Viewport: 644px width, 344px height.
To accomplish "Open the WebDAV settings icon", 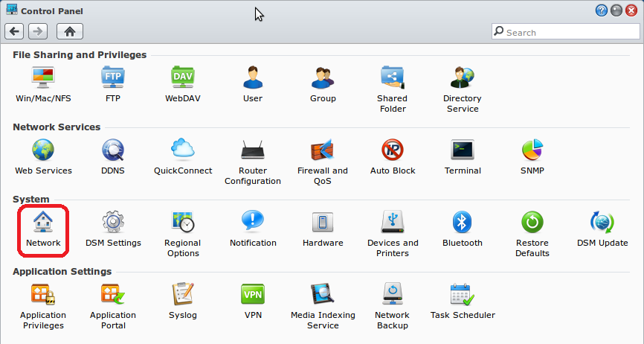I will (183, 77).
